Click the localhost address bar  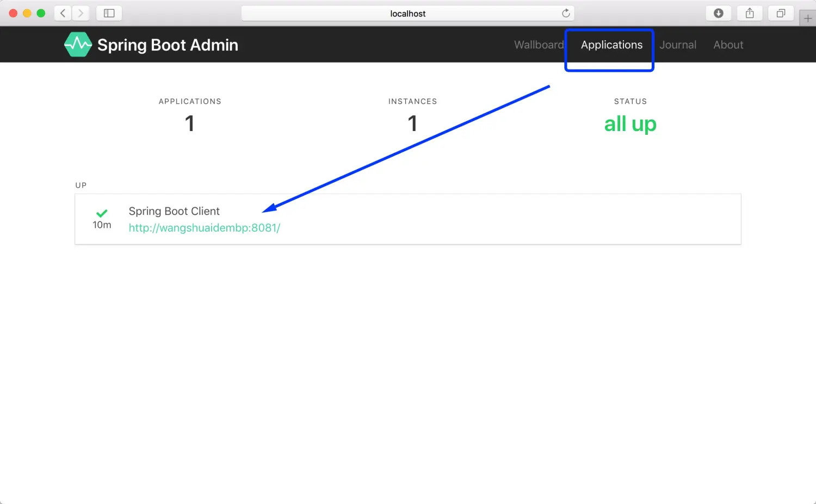coord(408,14)
